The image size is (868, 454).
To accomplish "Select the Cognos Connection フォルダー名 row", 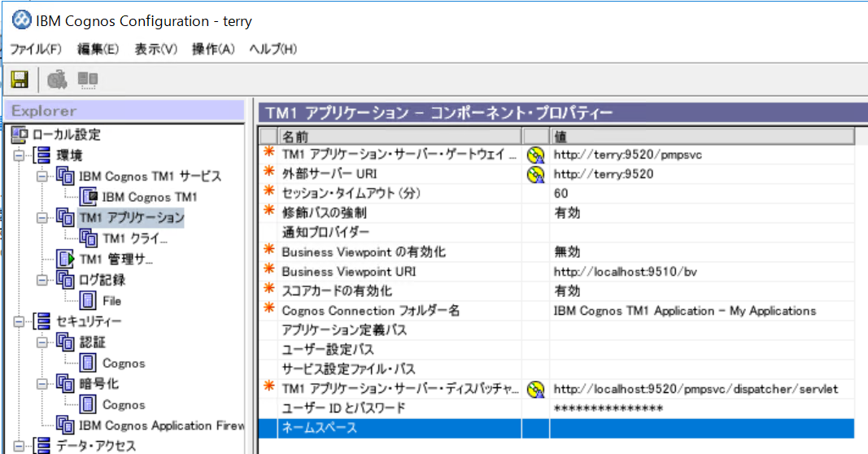I will point(556,311).
